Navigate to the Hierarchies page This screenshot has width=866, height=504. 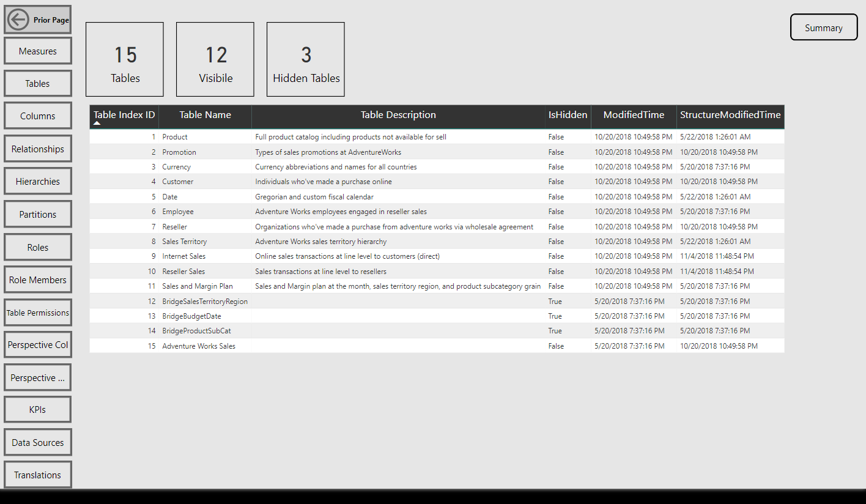[37, 181]
